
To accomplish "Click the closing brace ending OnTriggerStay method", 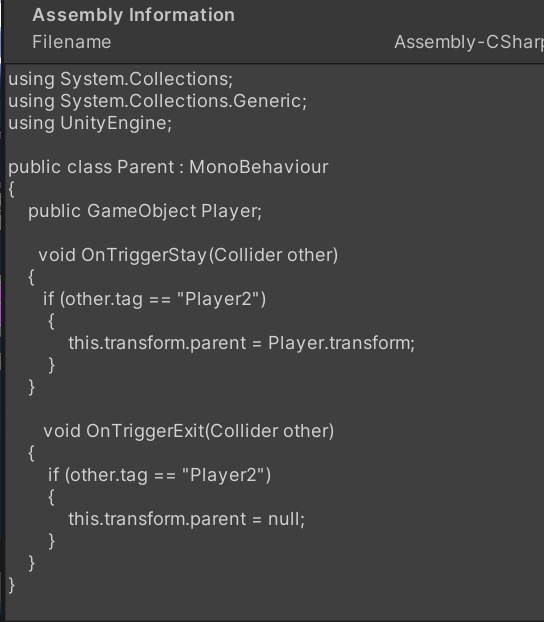I will (x=32, y=387).
